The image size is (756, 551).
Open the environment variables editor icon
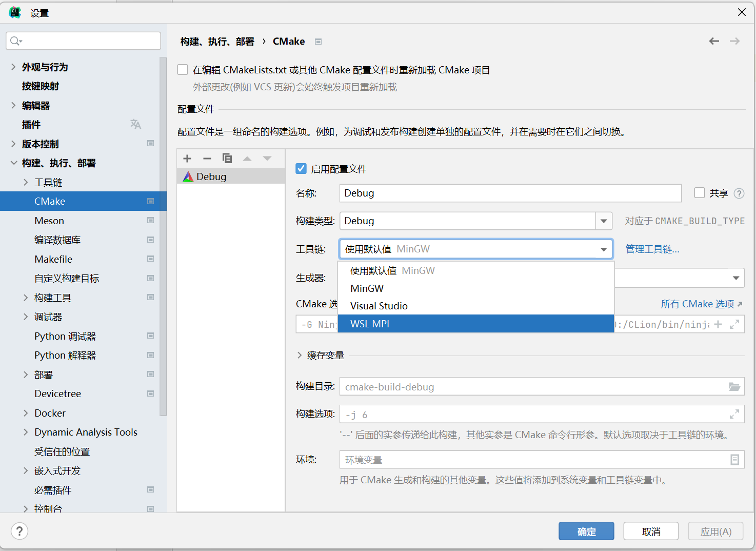735,459
